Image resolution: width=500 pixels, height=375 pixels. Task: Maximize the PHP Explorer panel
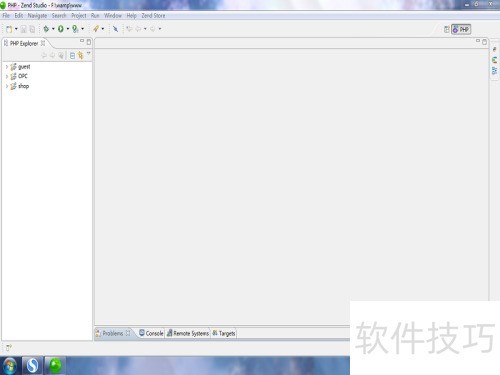click(x=89, y=42)
